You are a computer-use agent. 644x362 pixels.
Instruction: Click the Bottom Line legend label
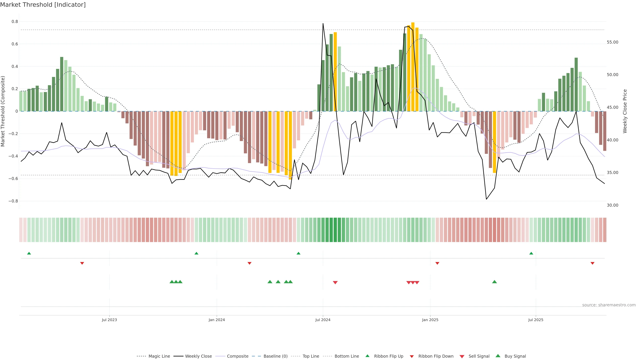tap(346, 356)
